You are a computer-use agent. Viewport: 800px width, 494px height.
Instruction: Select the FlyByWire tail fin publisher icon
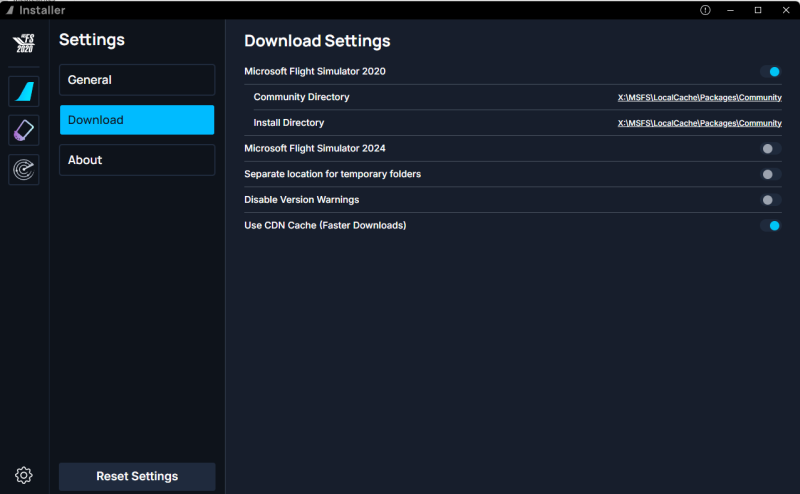[x=23, y=91]
